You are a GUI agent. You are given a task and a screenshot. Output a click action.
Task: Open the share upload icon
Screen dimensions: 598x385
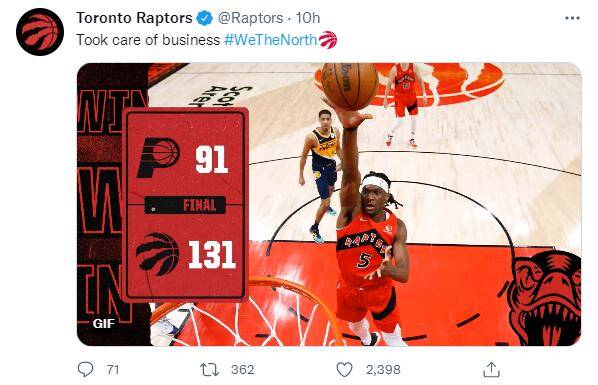(491, 369)
